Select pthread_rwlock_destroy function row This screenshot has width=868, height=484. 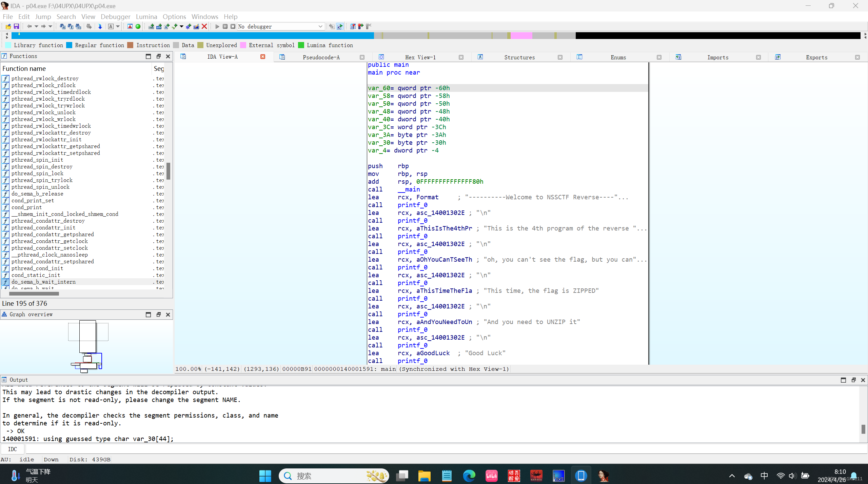(45, 78)
